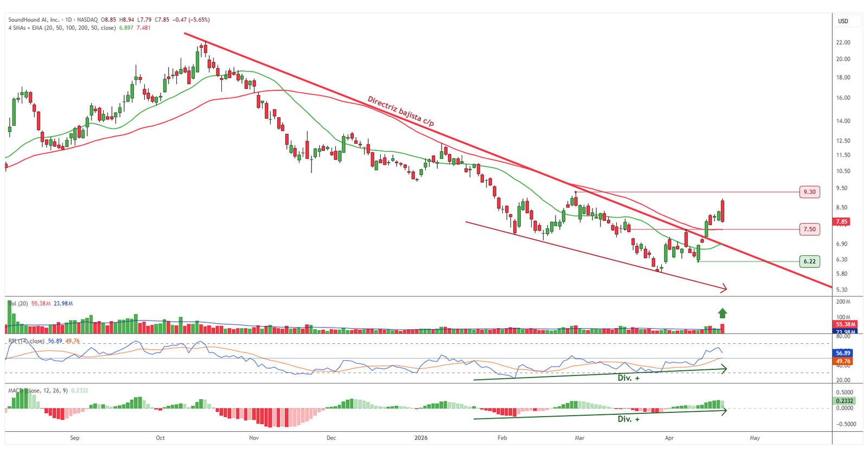Click the Vol (20) indicator legend
The image size is (868, 454).
tap(17, 304)
